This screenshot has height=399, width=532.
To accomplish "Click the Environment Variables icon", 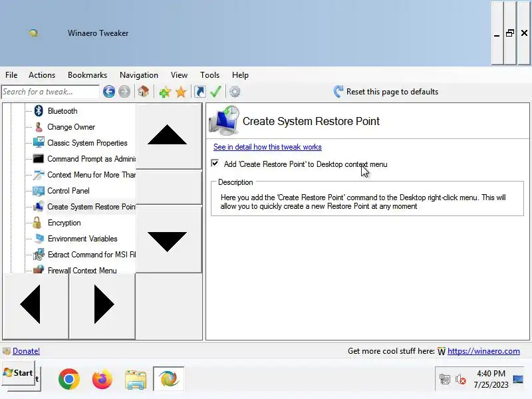I will tap(39, 239).
